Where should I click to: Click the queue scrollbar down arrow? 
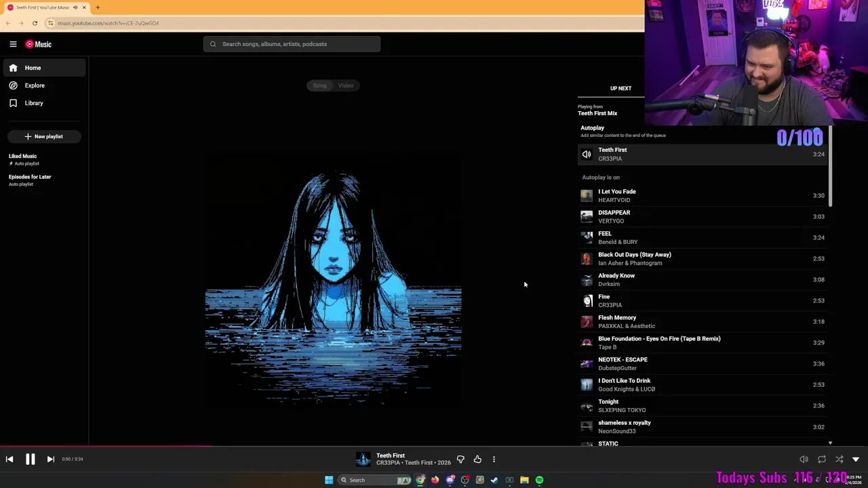pos(830,443)
